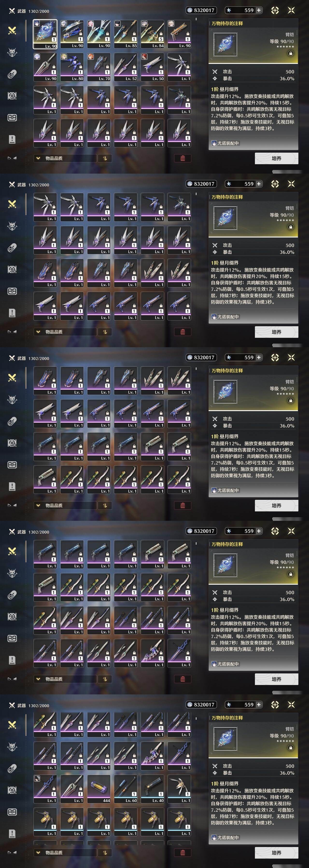This screenshot has height=868, width=309.
Task: Choose the Lv. 70 weapon icon
Action: pyautogui.click(x=99, y=67)
